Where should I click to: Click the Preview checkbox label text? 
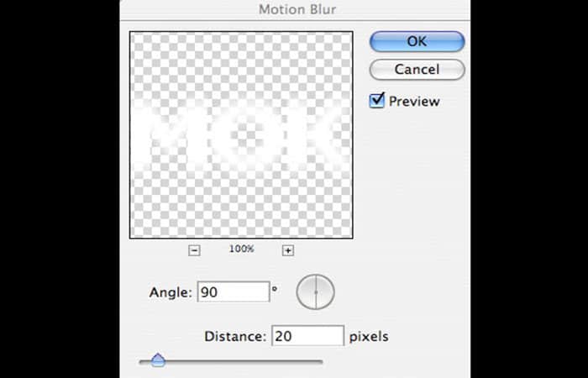(x=414, y=102)
